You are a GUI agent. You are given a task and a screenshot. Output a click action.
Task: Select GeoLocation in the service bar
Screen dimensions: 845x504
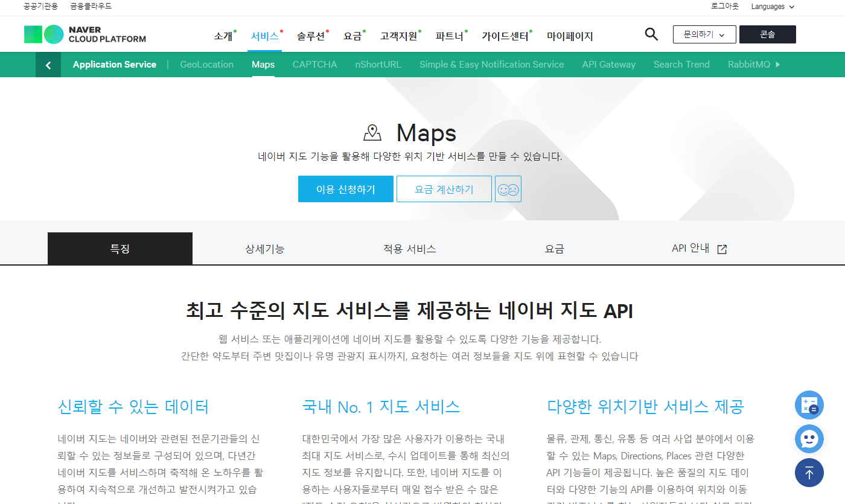[x=207, y=65]
